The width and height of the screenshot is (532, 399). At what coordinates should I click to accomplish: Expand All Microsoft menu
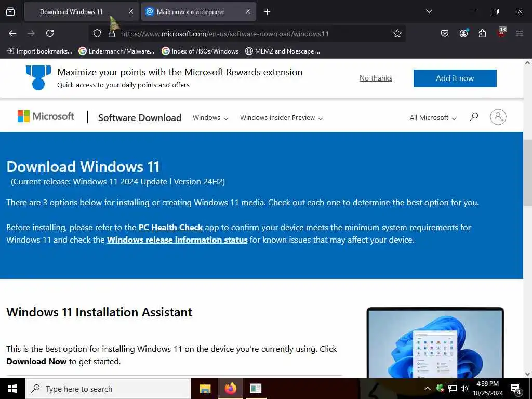pos(433,118)
